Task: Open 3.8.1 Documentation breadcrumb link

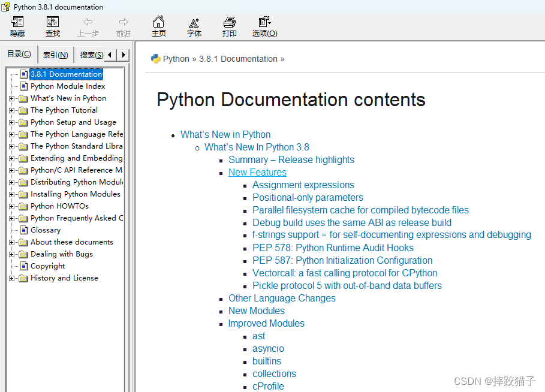Action: click(238, 59)
